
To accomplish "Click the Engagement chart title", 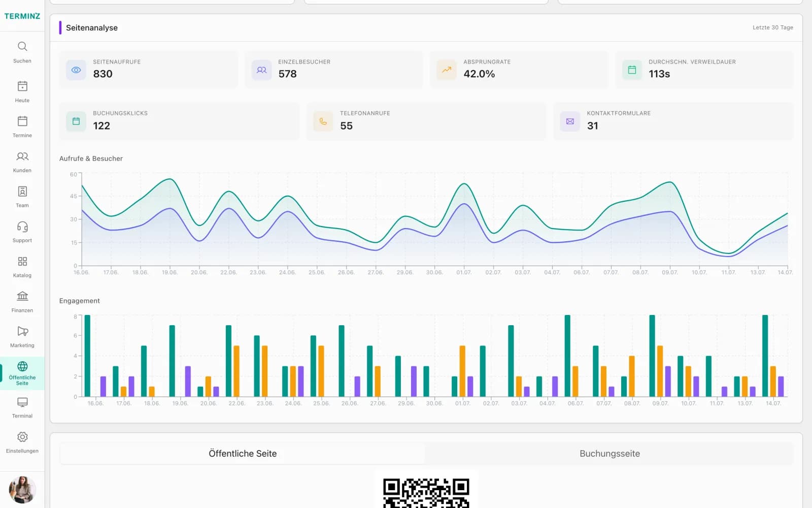I will (79, 301).
